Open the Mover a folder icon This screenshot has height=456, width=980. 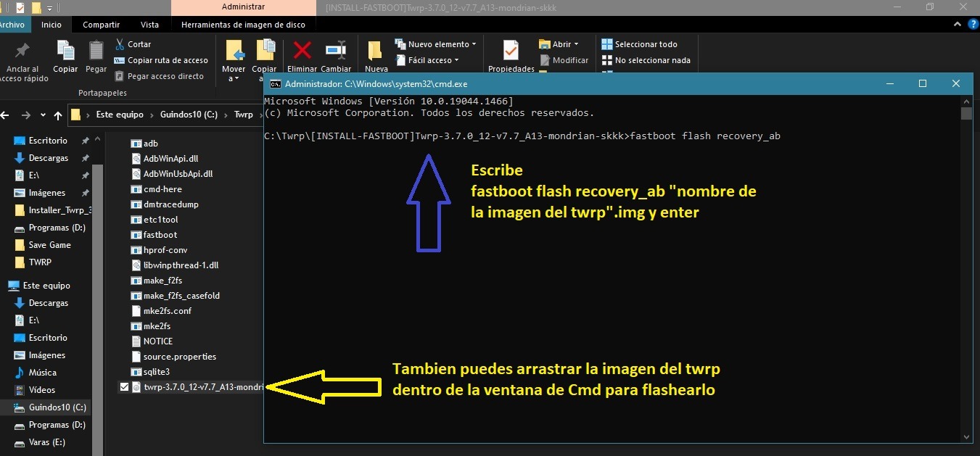[234, 51]
